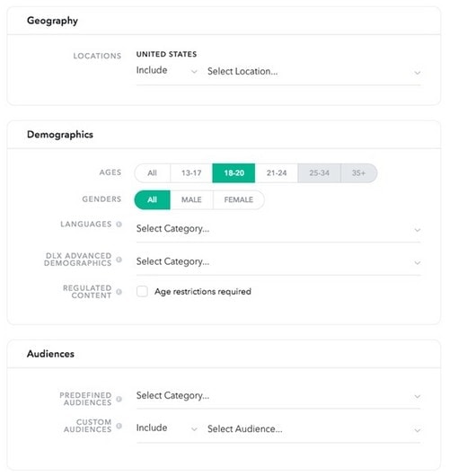This screenshot has height=476, width=449.
Task: Click info icon next to DLX Advanced Demographics
Action: [x=119, y=260]
